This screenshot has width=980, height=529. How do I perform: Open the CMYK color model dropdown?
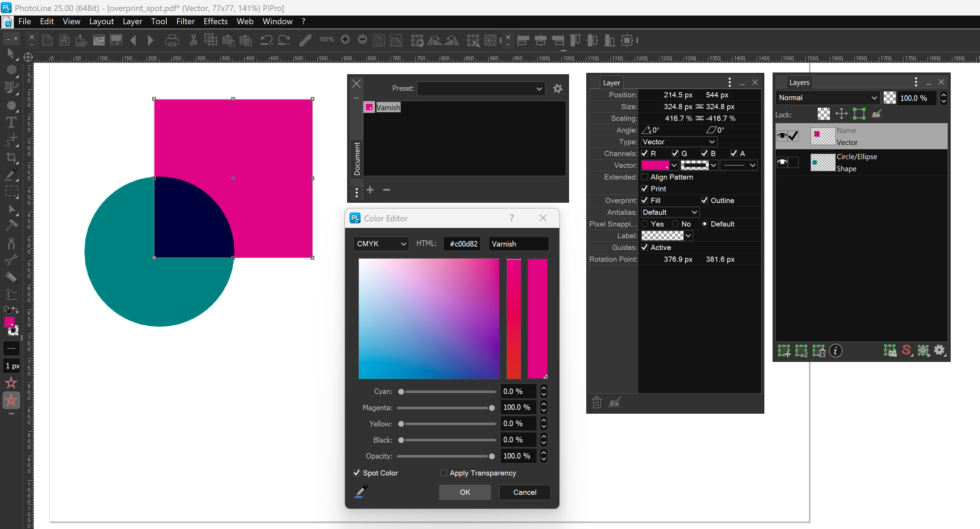(381, 243)
